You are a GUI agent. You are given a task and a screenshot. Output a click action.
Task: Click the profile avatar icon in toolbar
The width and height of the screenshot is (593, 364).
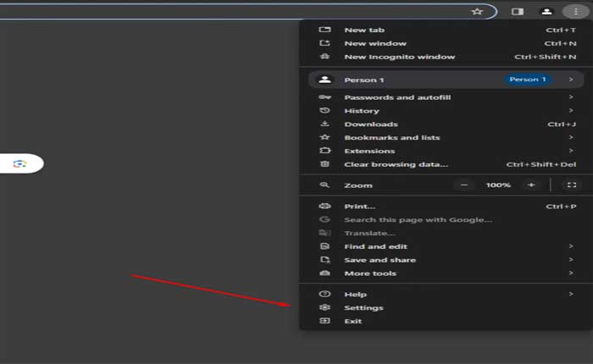point(547,12)
